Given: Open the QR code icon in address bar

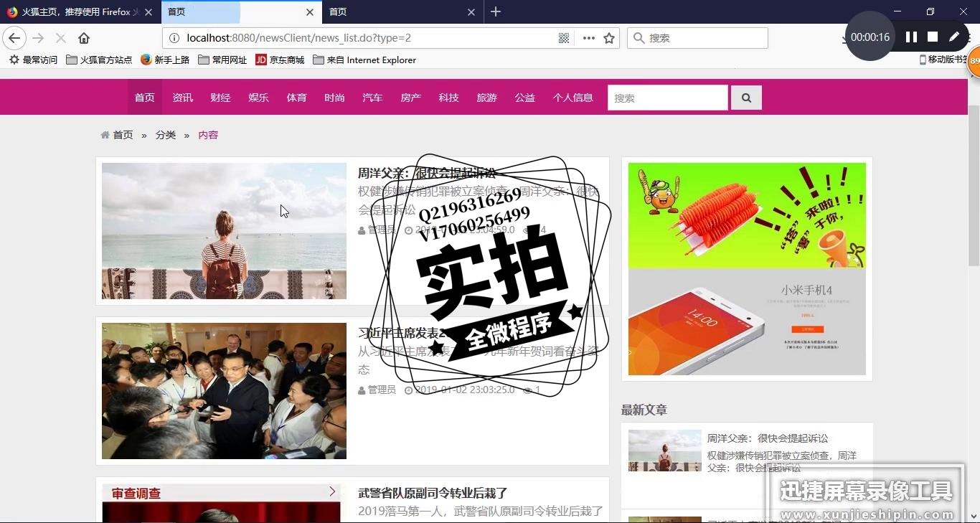Looking at the screenshot, I should pos(564,38).
